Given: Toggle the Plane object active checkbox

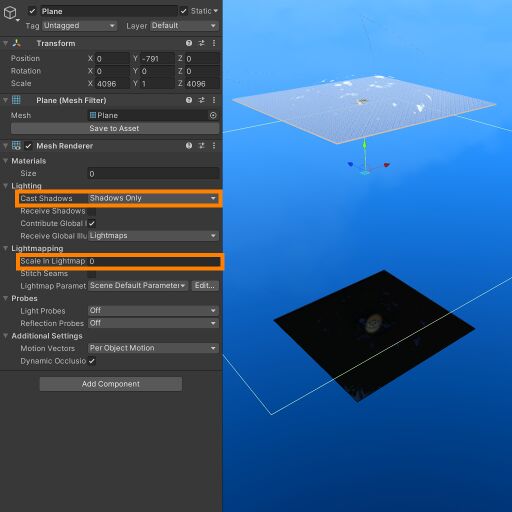Looking at the screenshot, I should click(x=32, y=11).
